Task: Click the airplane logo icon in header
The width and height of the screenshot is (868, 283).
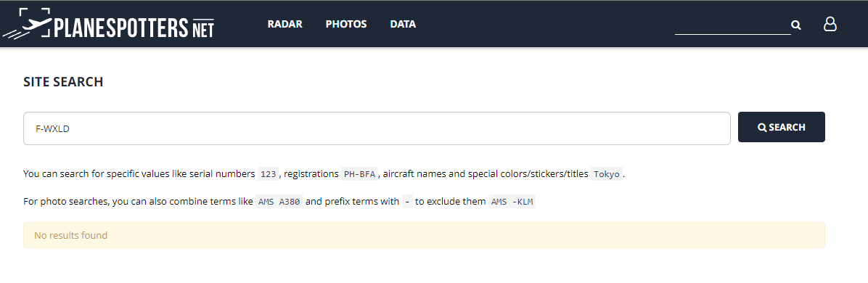Action: pos(27,23)
